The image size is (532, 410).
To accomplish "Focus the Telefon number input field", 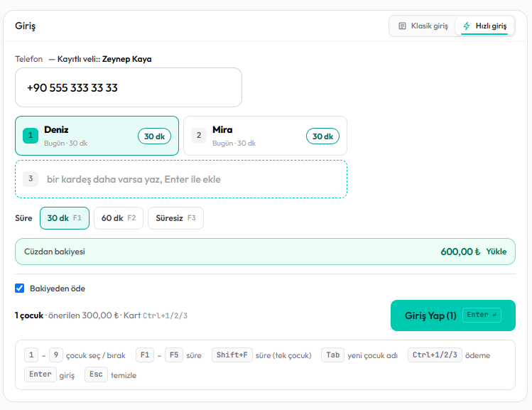I will pos(129,87).
